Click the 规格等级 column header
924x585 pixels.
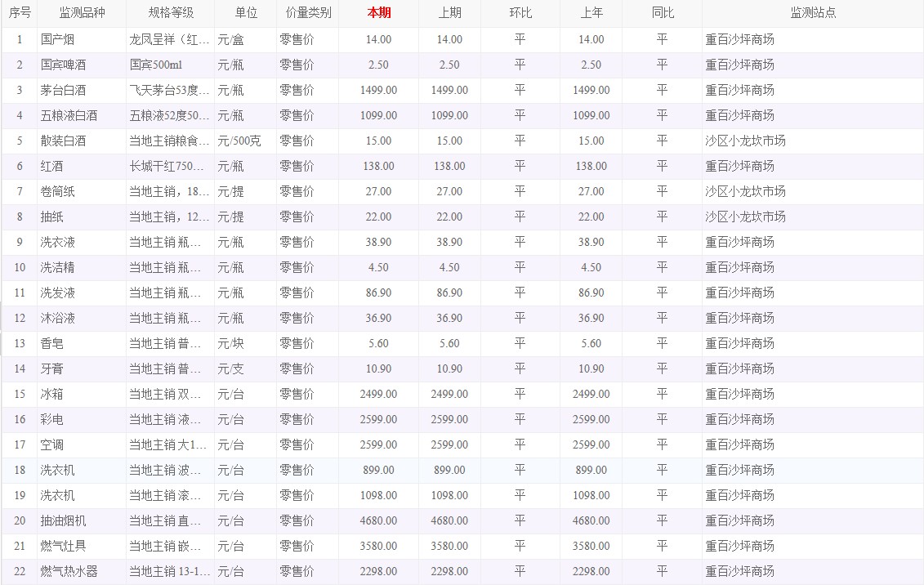pos(171,13)
